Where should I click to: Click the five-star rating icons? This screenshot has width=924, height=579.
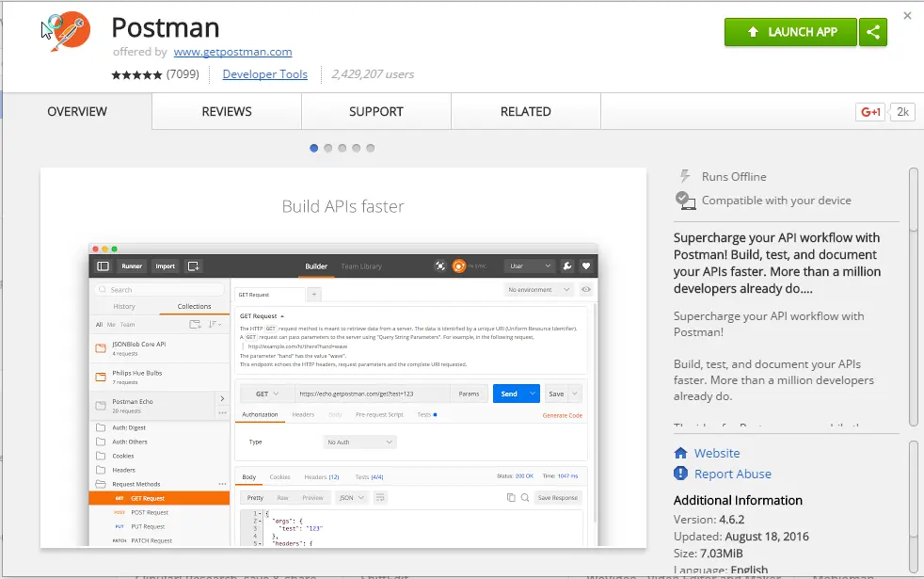(136, 75)
